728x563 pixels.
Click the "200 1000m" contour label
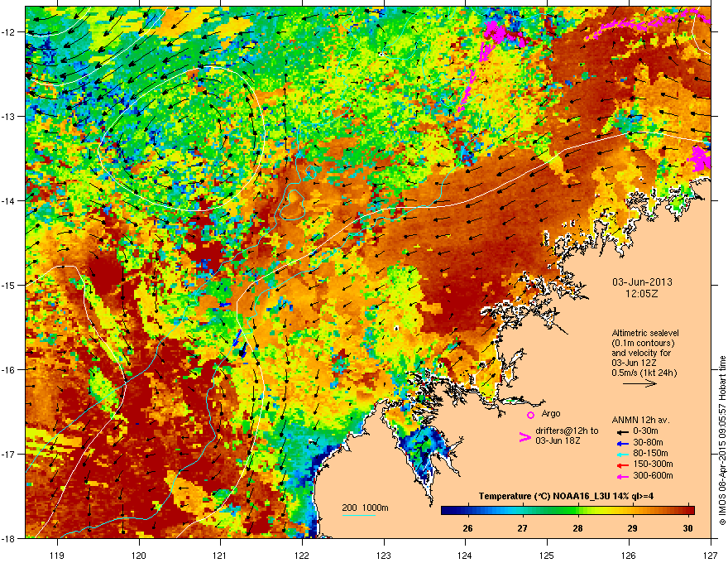(x=365, y=508)
